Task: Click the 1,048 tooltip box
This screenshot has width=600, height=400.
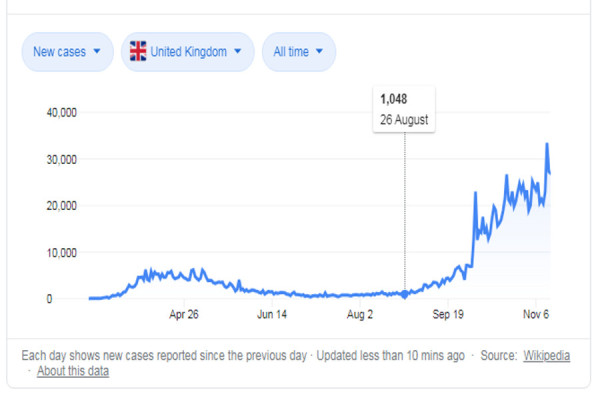Action: tap(405, 108)
